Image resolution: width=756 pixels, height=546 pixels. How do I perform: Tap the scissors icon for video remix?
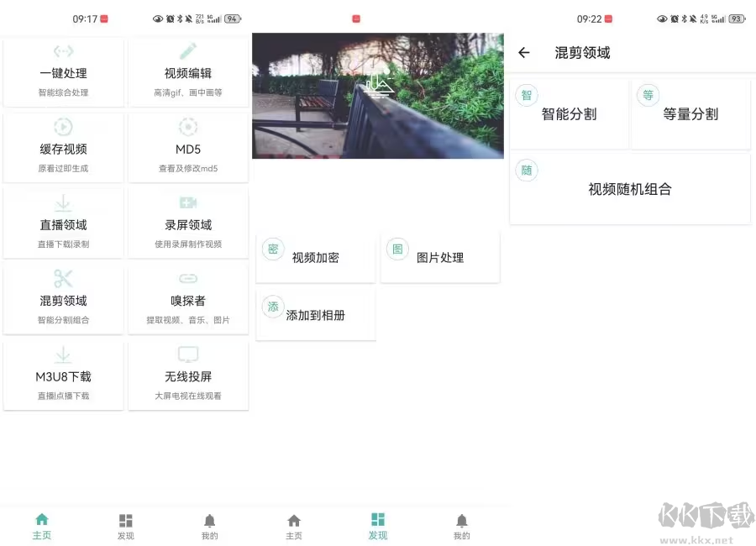(x=63, y=279)
